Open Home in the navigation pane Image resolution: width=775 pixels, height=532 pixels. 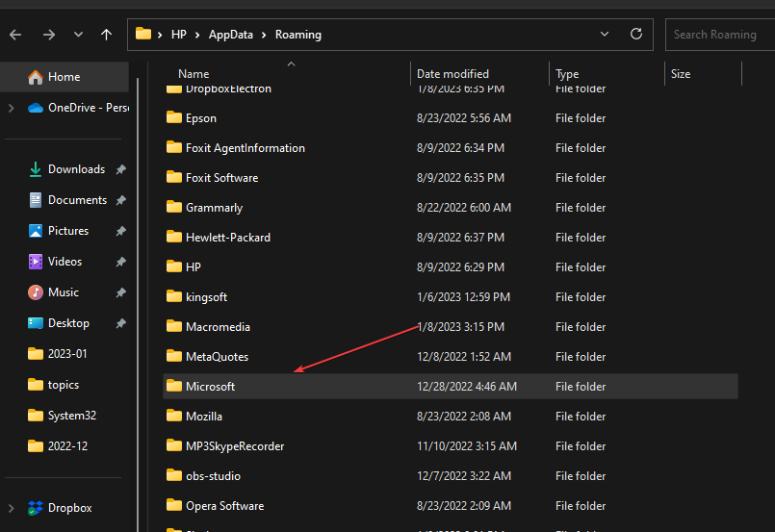[x=65, y=77]
